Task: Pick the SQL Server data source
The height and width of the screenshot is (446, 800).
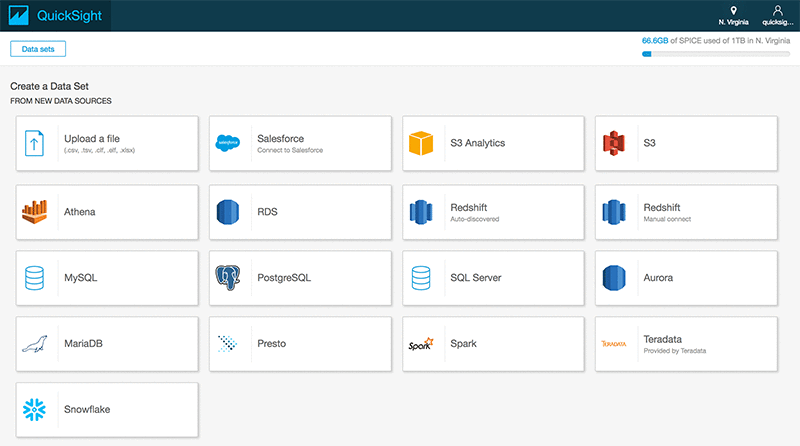Action: point(493,277)
